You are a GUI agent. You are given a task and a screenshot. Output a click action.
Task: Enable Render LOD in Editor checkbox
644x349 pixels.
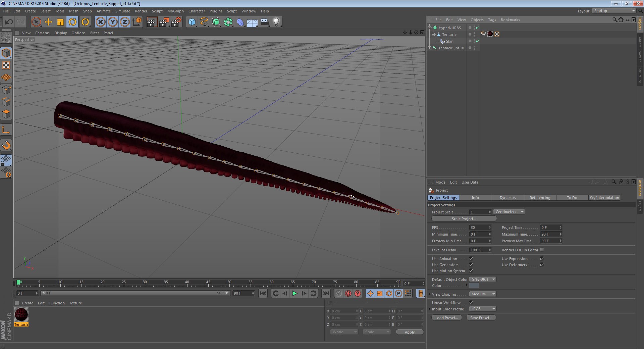point(542,250)
